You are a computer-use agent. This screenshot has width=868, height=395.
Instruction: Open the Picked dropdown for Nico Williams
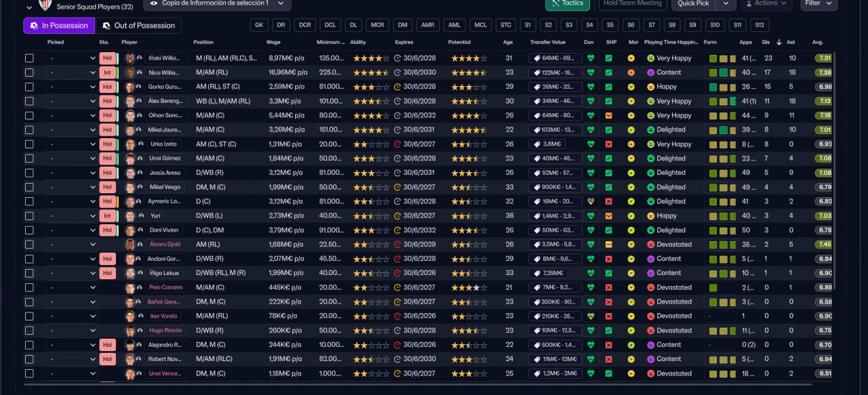point(71,72)
